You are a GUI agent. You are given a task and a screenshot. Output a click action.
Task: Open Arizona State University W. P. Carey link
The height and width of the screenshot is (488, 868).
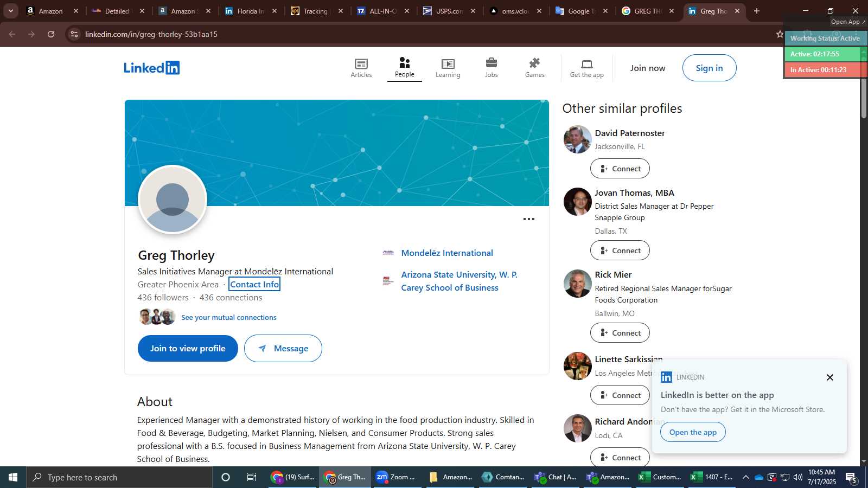coord(459,281)
